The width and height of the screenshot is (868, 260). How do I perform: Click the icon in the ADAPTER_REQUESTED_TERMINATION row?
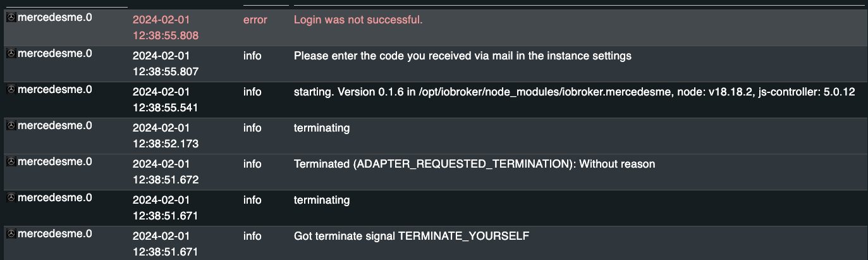tap(11, 162)
